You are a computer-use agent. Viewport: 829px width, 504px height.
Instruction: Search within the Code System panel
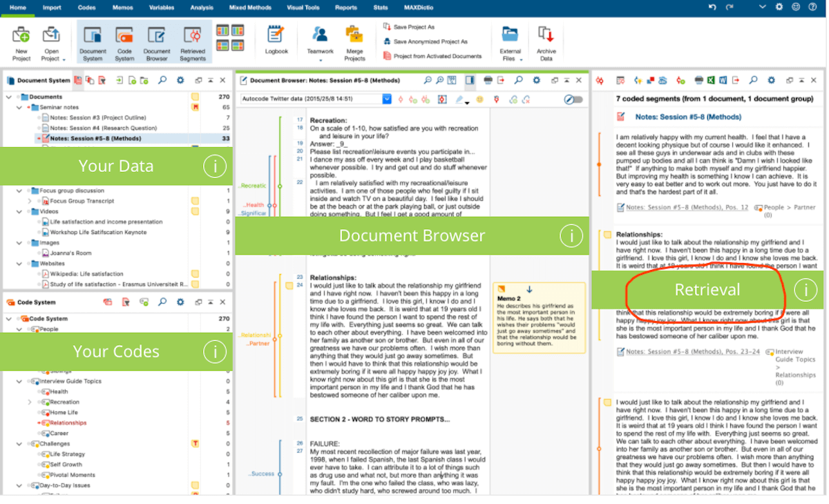pyautogui.click(x=162, y=302)
